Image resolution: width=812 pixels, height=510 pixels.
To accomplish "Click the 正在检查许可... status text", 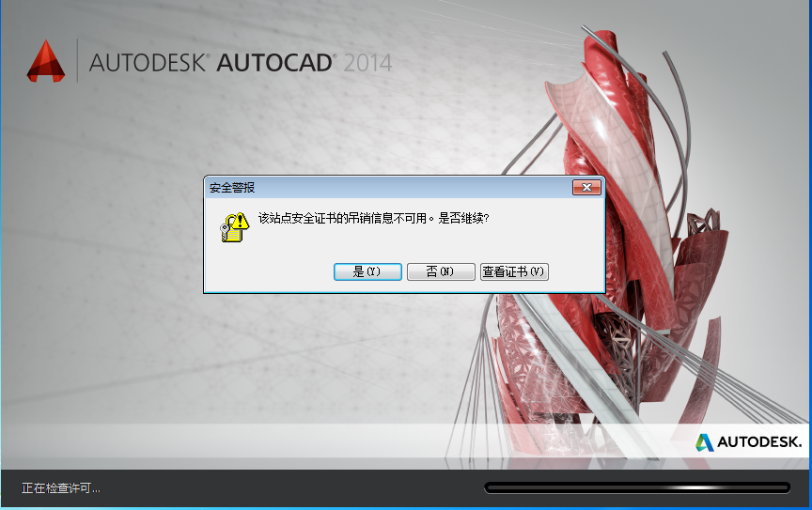I will (60, 487).
